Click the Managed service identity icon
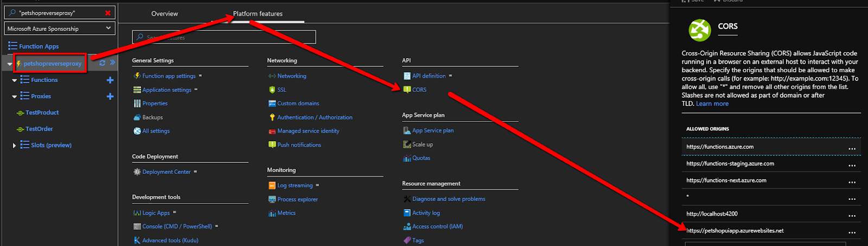Image resolution: width=868 pixels, height=246 pixels. [x=272, y=131]
